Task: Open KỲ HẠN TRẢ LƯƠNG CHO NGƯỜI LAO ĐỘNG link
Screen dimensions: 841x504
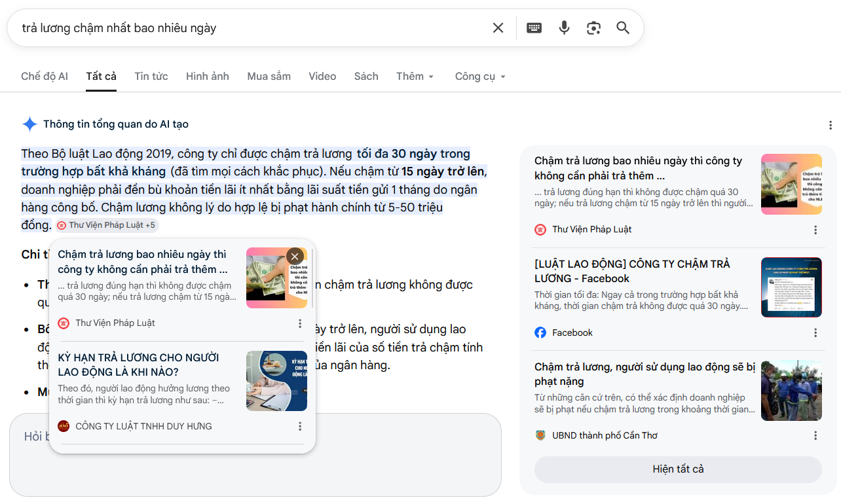Action: coord(138,365)
